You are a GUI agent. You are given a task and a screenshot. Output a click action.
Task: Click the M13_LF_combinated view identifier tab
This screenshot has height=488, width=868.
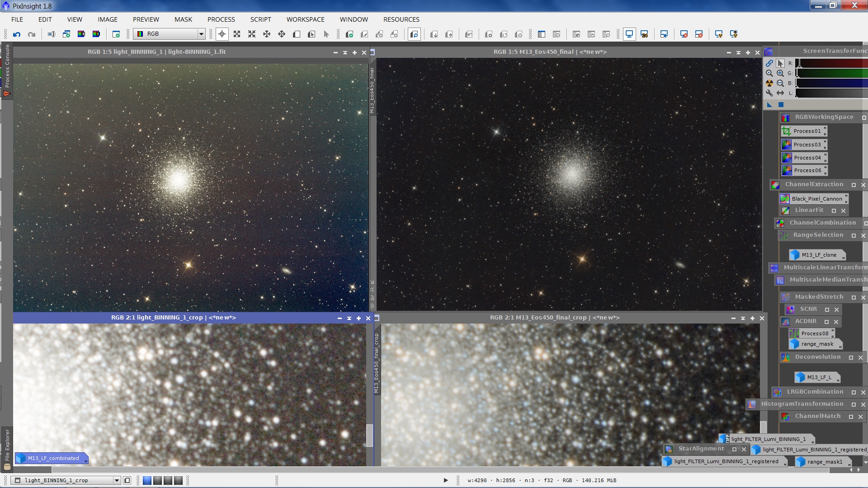pyautogui.click(x=52, y=458)
